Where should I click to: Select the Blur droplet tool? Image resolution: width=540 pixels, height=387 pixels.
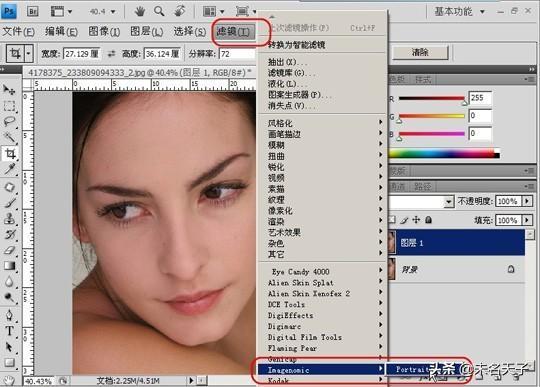(x=9, y=282)
